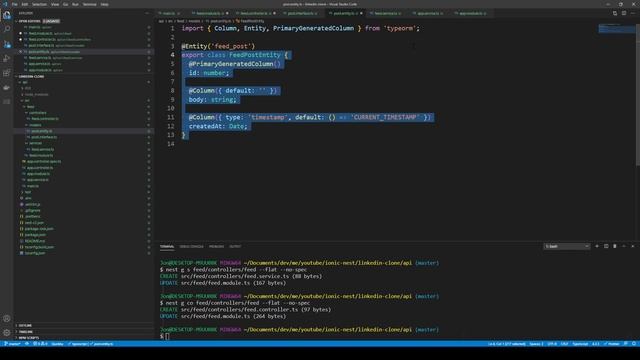Open .gitignore in the file tree

32,210
